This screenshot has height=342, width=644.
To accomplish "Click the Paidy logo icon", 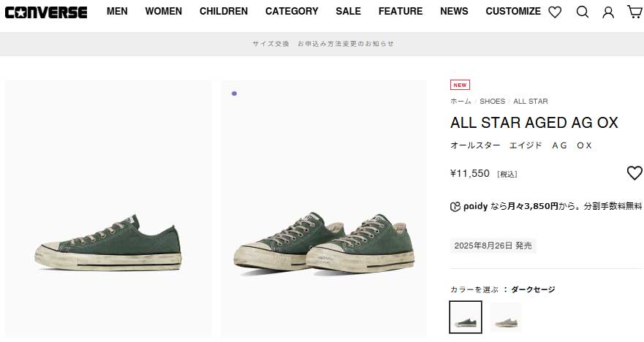I will [x=455, y=206].
